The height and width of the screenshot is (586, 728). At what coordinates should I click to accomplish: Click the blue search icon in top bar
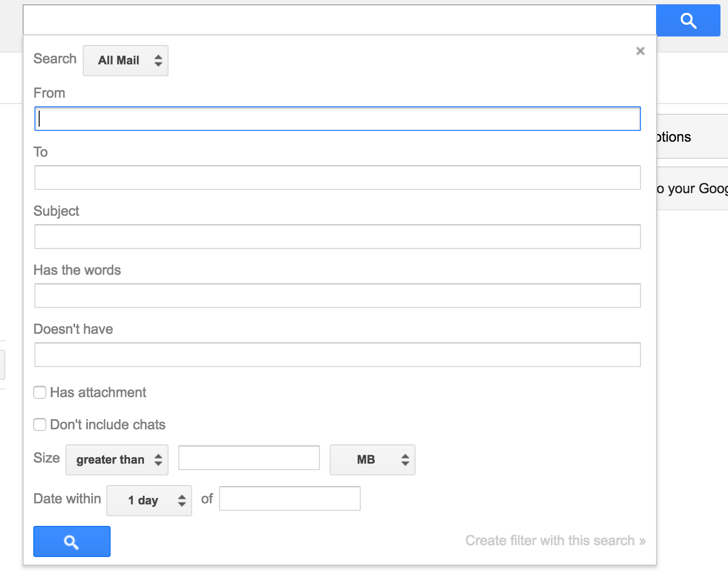pos(688,20)
